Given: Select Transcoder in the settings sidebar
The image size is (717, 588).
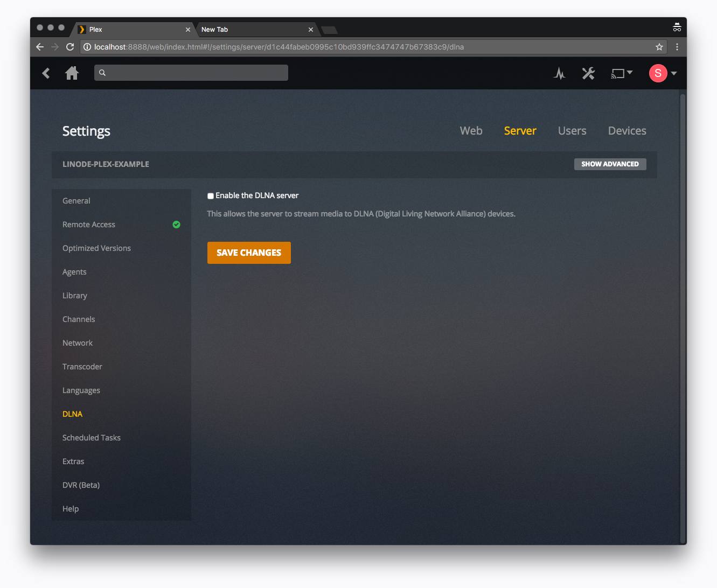Looking at the screenshot, I should pos(82,367).
